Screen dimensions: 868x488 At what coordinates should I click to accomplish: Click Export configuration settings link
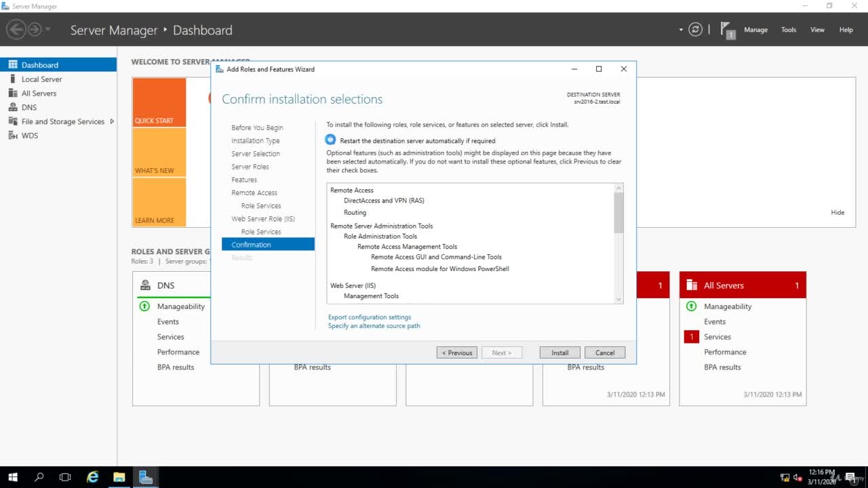coord(370,317)
